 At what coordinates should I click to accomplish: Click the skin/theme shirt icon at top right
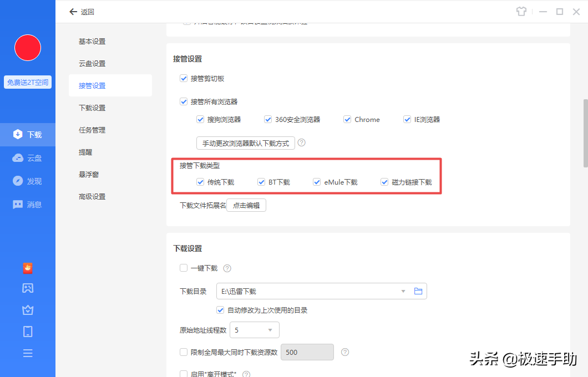[521, 11]
